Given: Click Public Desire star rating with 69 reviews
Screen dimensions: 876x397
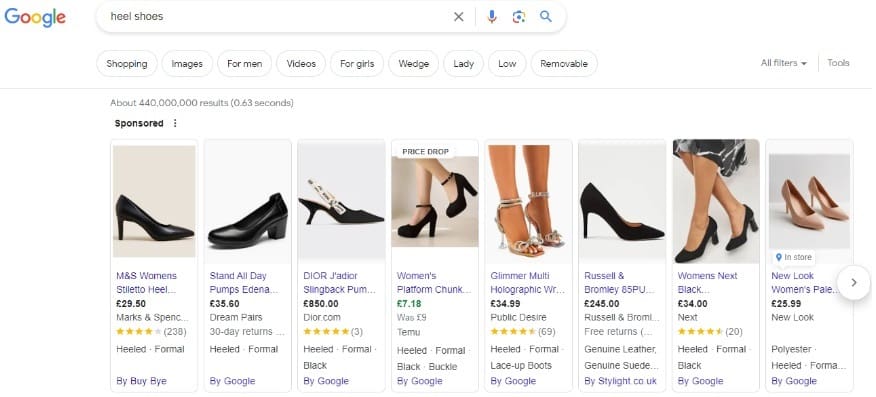Looking at the screenshot, I should click(x=522, y=332).
